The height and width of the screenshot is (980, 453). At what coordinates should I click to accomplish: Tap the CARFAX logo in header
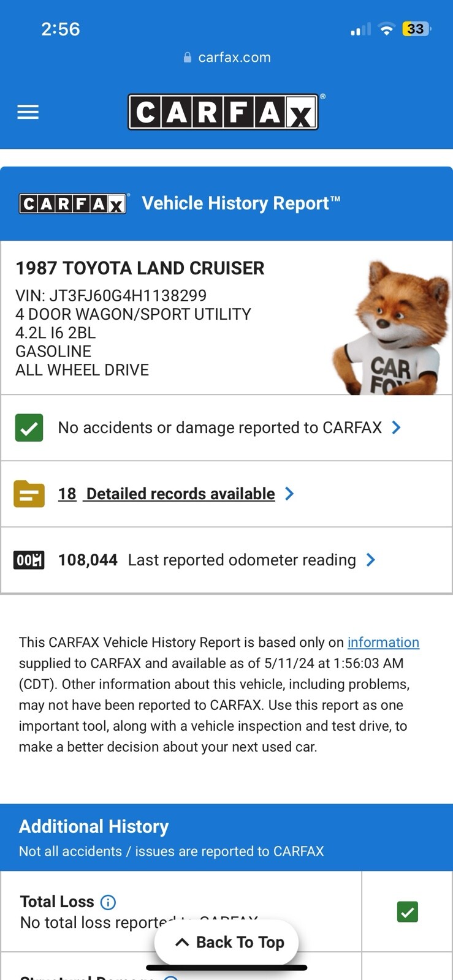tap(223, 112)
